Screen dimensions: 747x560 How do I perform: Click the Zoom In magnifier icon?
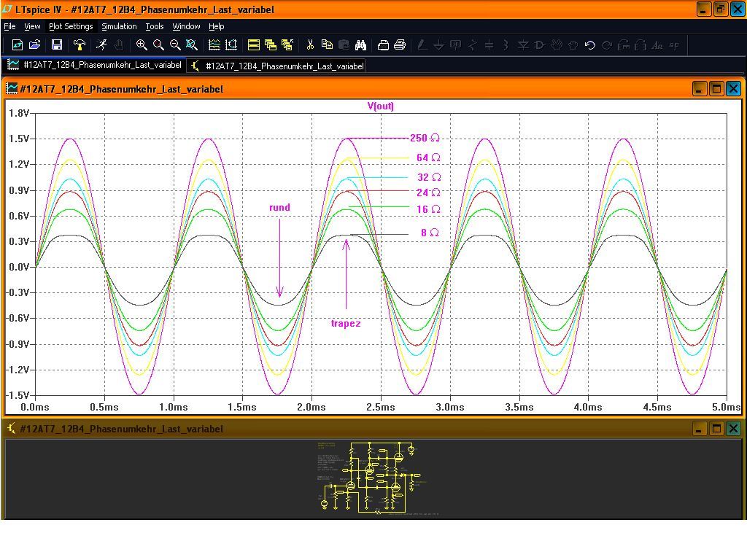point(142,45)
